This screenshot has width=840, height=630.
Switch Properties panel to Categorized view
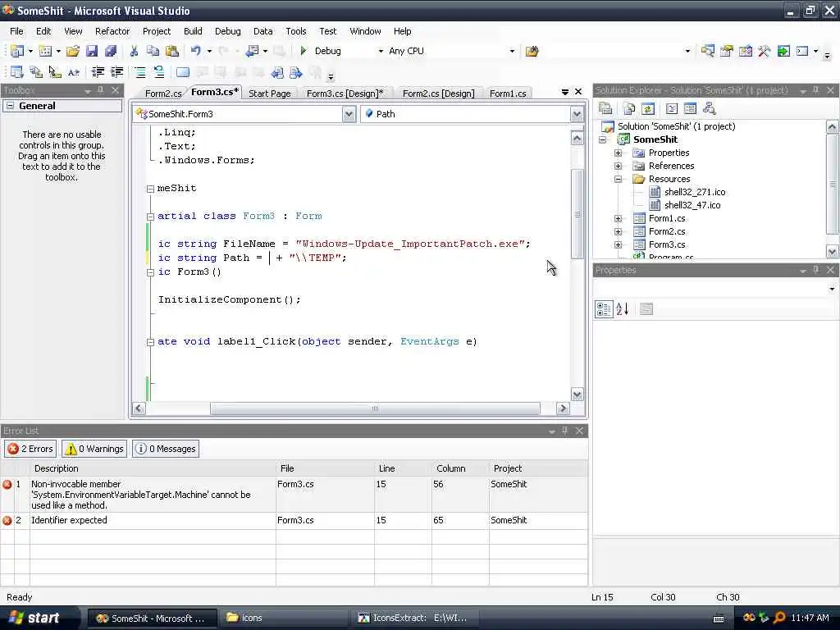click(x=604, y=309)
